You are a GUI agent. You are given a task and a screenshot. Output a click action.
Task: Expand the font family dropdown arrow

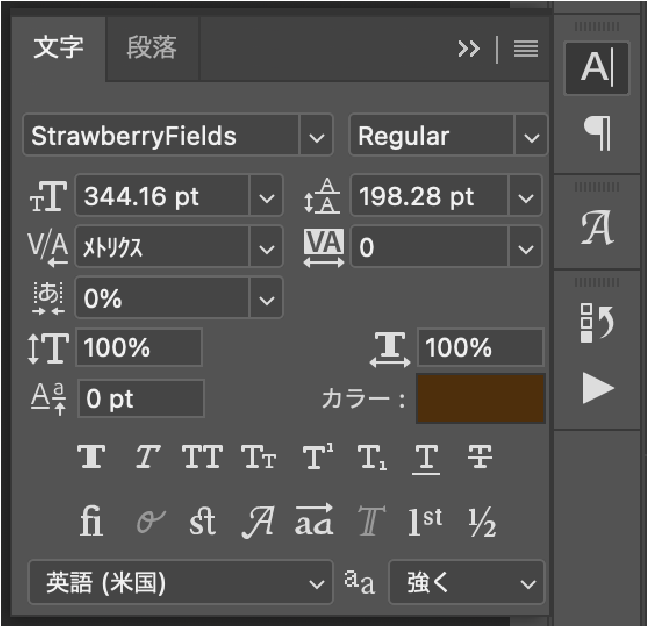click(x=316, y=136)
